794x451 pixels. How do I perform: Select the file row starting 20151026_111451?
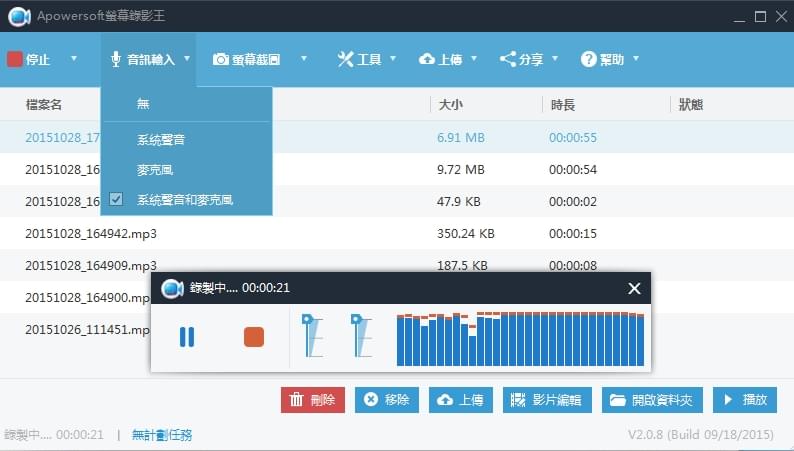[x=87, y=330]
